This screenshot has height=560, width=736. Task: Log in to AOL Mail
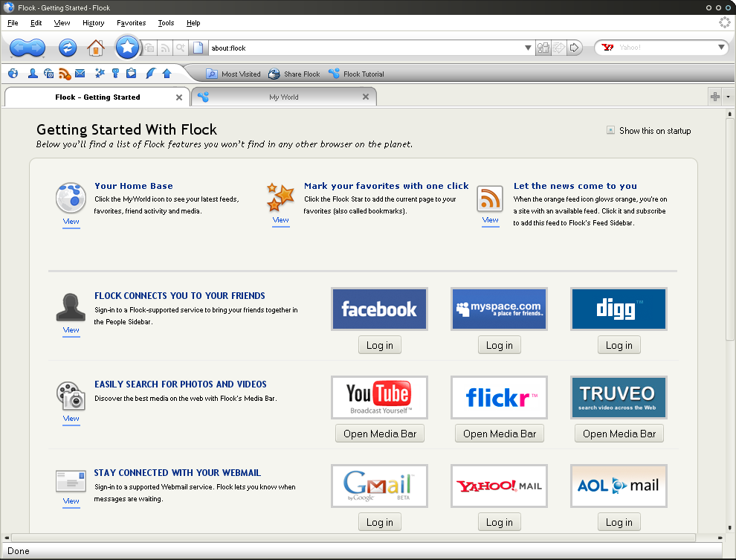[x=619, y=522]
